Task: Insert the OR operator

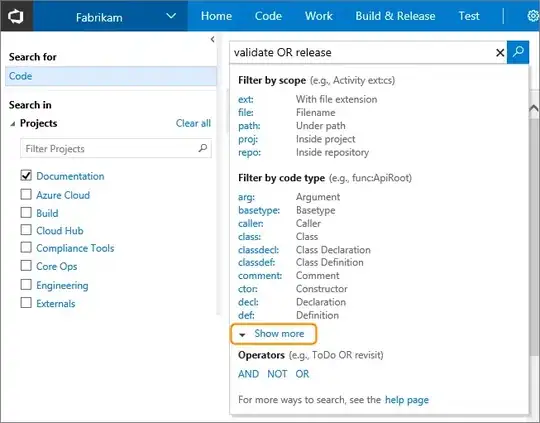Action: [302, 374]
